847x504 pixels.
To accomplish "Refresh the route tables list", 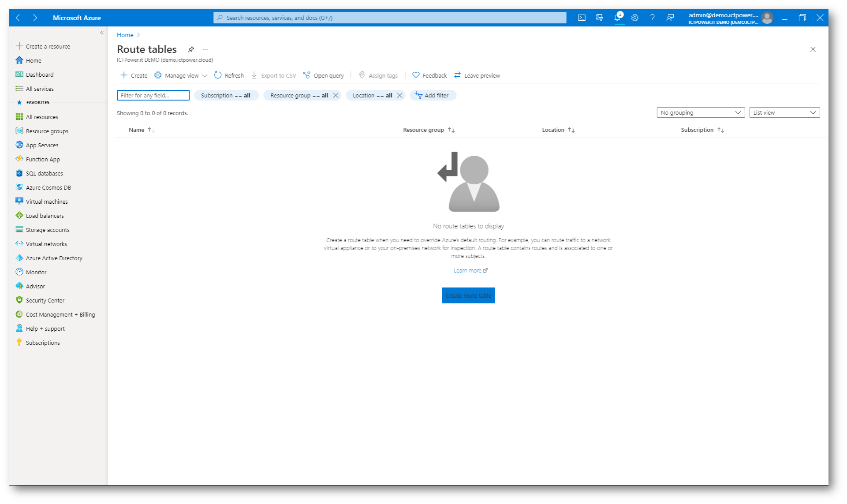I will 229,75.
